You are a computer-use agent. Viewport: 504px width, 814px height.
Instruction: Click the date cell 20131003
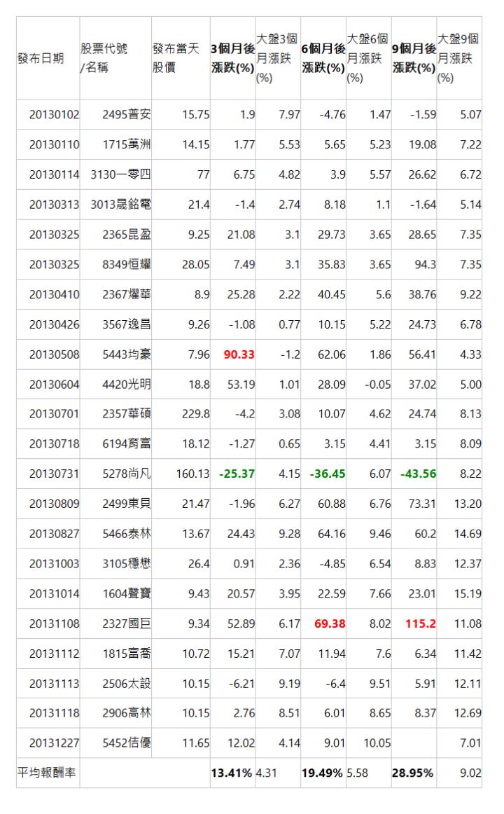tap(55, 564)
